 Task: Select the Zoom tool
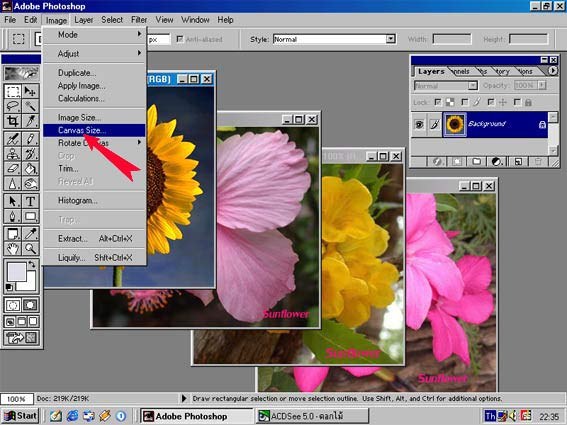click(30, 248)
